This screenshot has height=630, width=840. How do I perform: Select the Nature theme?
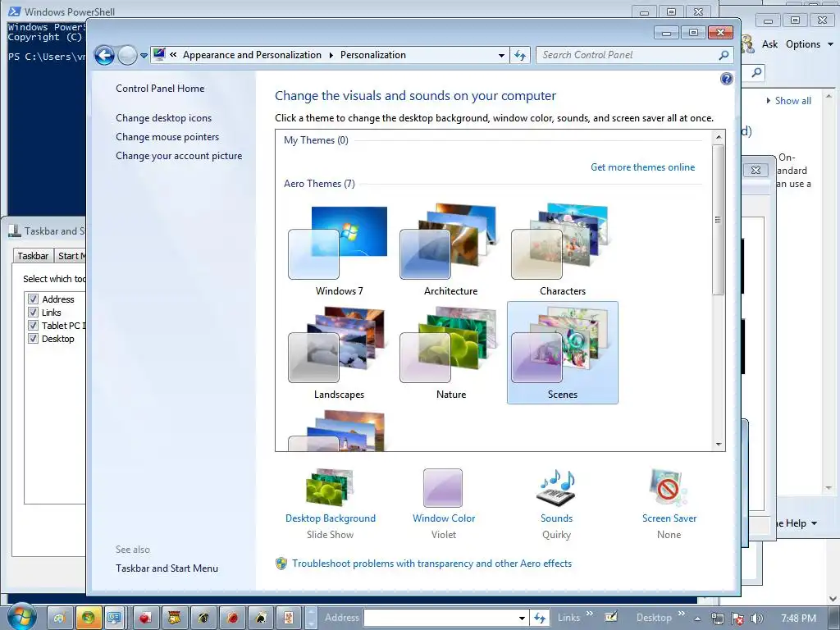click(450, 353)
